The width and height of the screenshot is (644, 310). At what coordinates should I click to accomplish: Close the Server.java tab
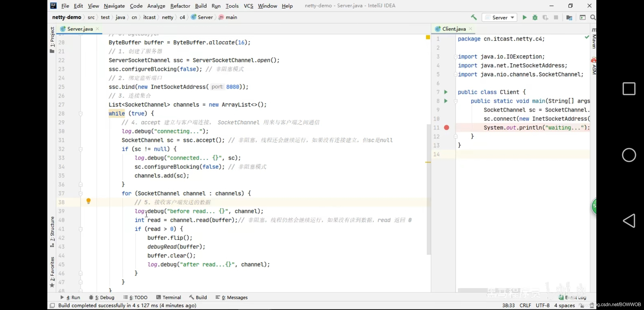(98, 29)
